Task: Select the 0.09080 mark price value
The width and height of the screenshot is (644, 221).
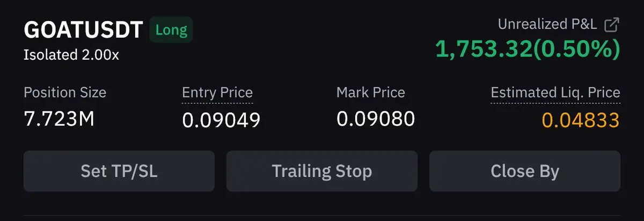Action: pos(376,119)
